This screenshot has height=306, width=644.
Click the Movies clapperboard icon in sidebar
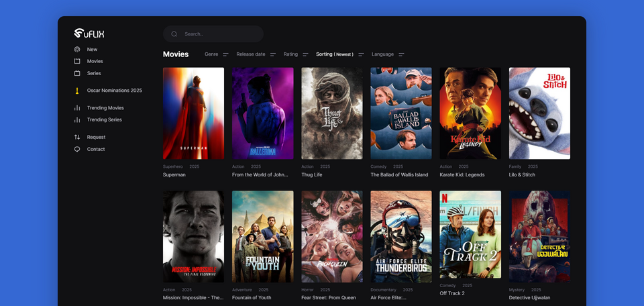[x=76, y=61]
